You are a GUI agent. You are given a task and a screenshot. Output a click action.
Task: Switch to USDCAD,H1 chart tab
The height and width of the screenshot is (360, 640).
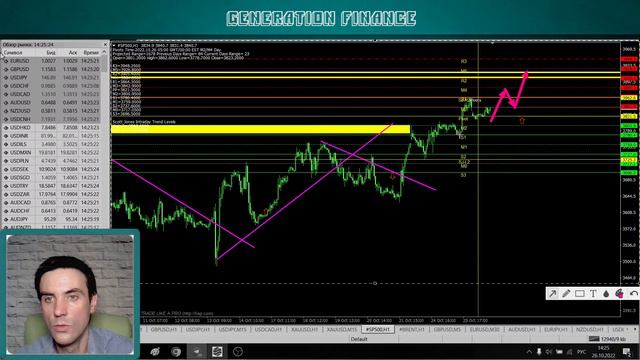268,329
